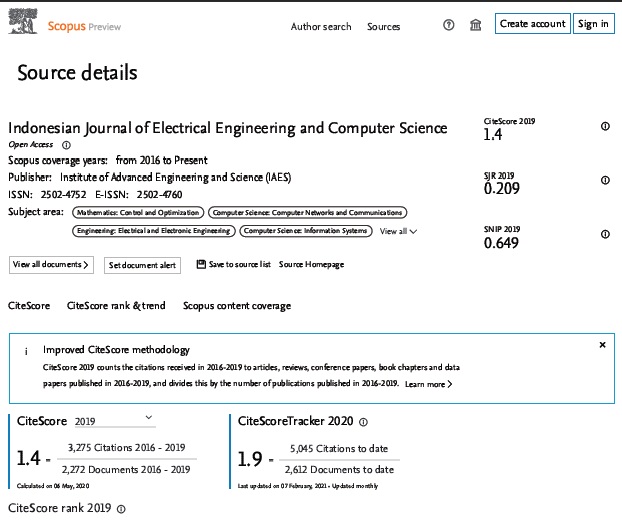Click the Create account button

[533, 23]
